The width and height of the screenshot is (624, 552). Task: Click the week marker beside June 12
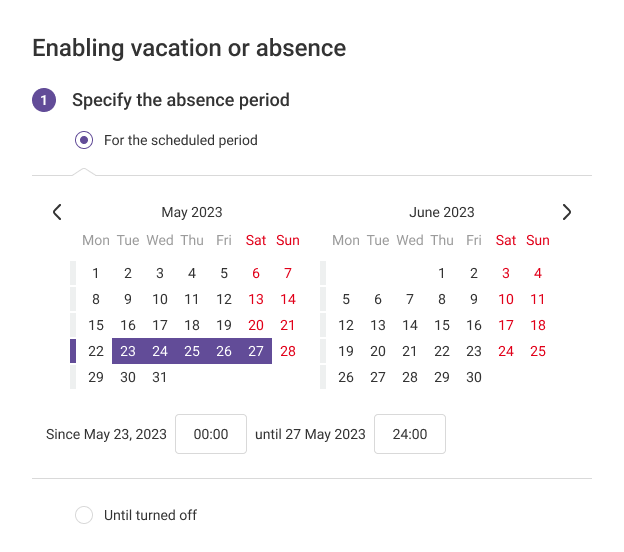click(323, 325)
